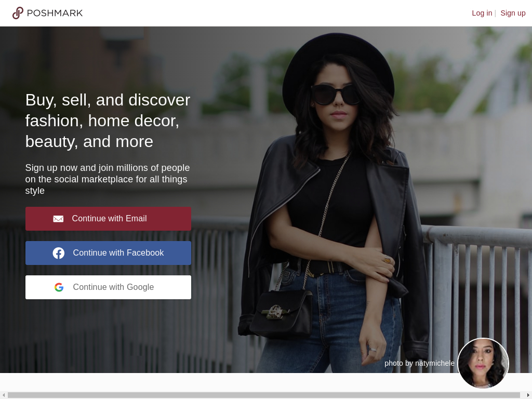Open the Sign up link

(513, 13)
